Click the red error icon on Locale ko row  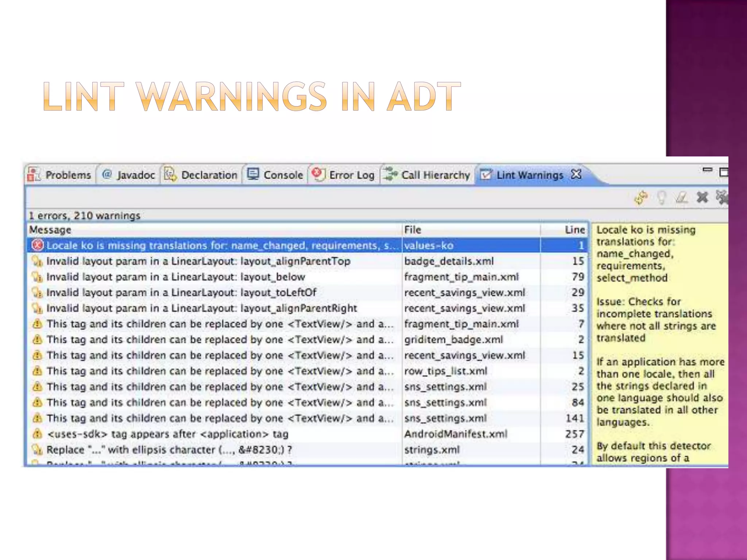(x=37, y=245)
